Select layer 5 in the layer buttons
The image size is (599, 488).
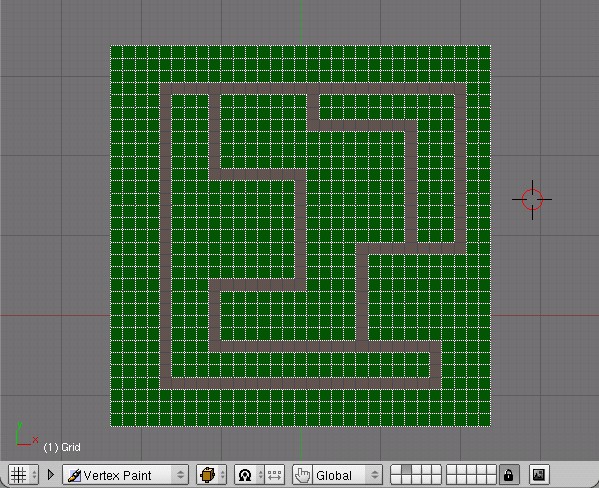click(436, 469)
